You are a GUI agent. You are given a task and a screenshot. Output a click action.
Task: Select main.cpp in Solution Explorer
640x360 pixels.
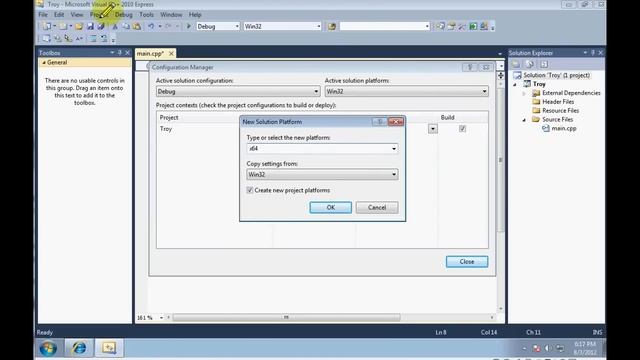click(564, 128)
